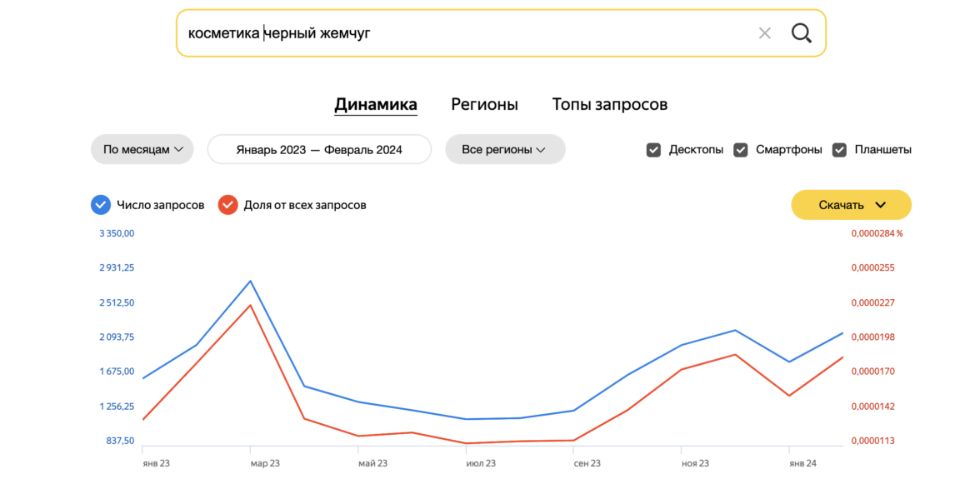
Task: Click the red line peak at мар 23
Action: tap(251, 305)
